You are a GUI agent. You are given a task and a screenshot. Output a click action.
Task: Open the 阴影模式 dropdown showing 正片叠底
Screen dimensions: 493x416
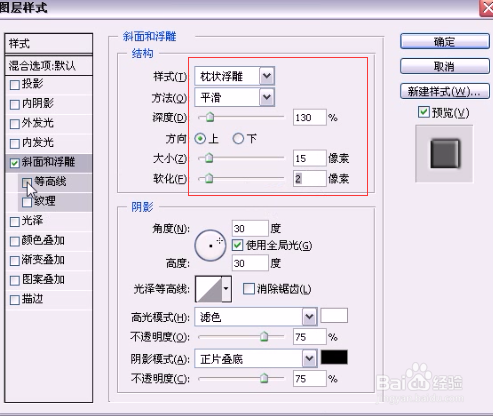coord(256,359)
